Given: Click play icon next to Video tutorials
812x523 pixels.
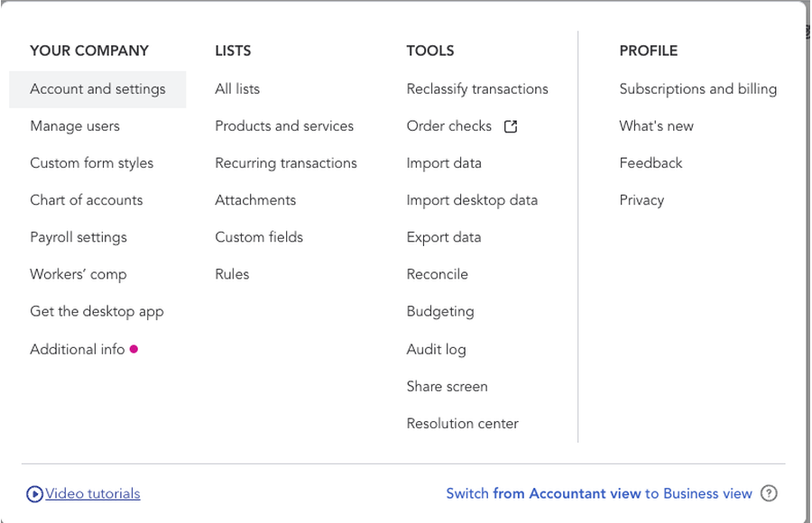Looking at the screenshot, I should 34,494.
